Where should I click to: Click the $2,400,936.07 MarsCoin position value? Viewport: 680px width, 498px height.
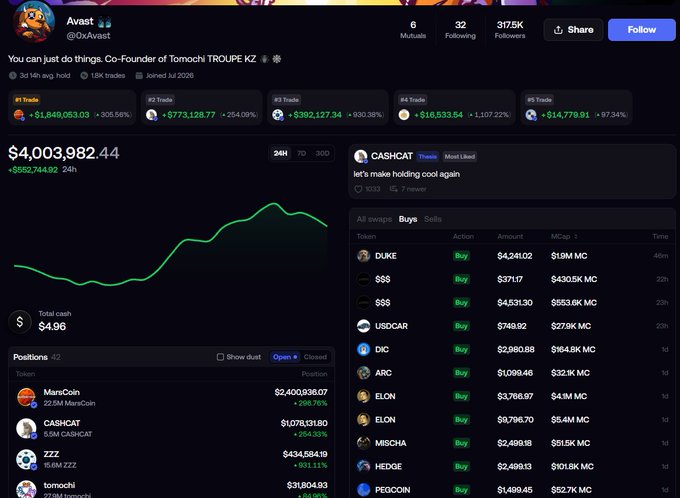(x=301, y=392)
